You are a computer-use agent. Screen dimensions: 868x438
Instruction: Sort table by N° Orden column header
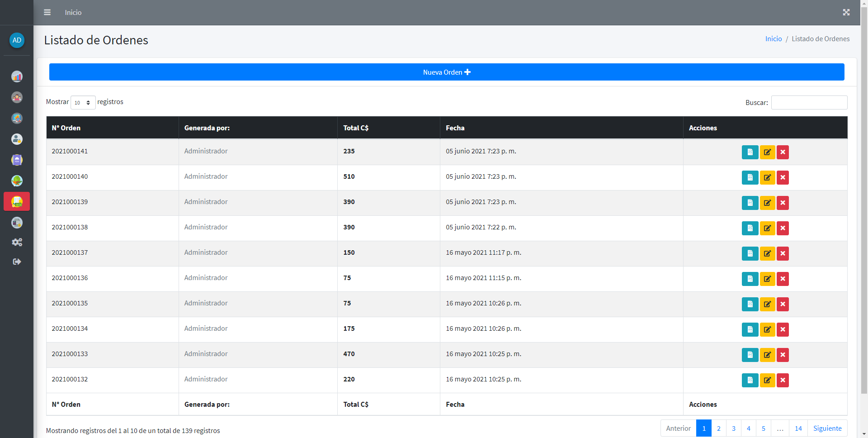[x=66, y=128]
